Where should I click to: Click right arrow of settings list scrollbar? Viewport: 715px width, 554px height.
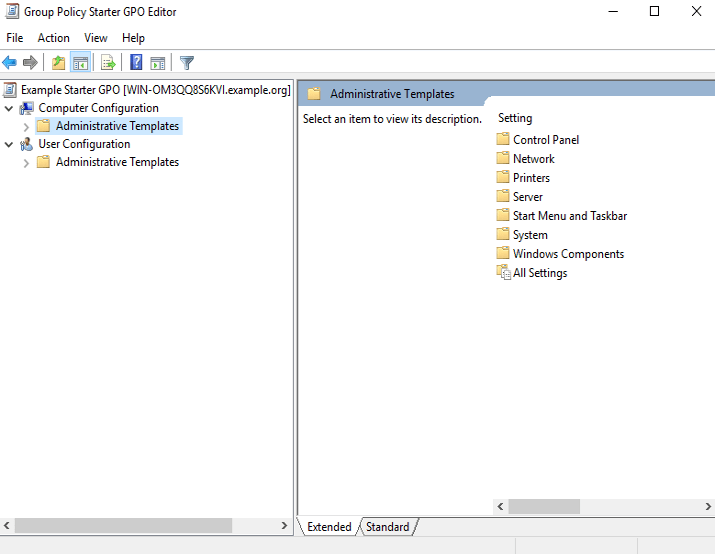pyautogui.click(x=708, y=506)
